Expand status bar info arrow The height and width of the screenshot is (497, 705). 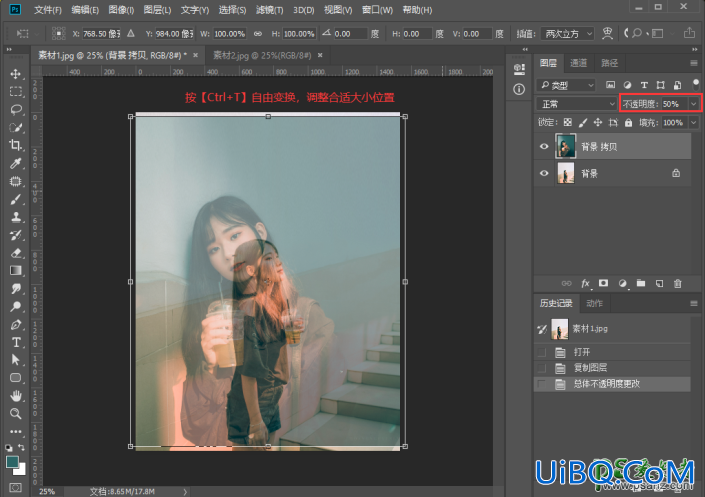click(185, 492)
